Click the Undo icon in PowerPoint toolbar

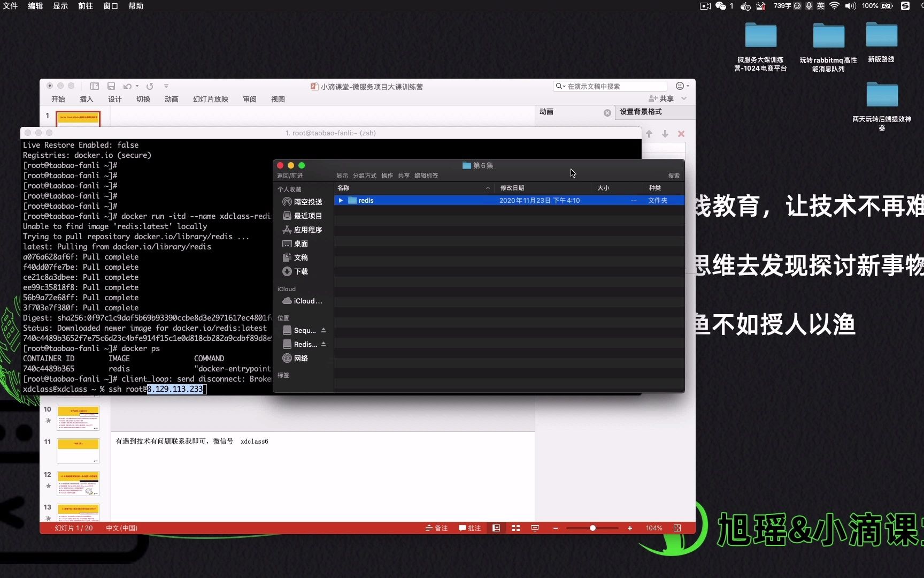pyautogui.click(x=126, y=86)
